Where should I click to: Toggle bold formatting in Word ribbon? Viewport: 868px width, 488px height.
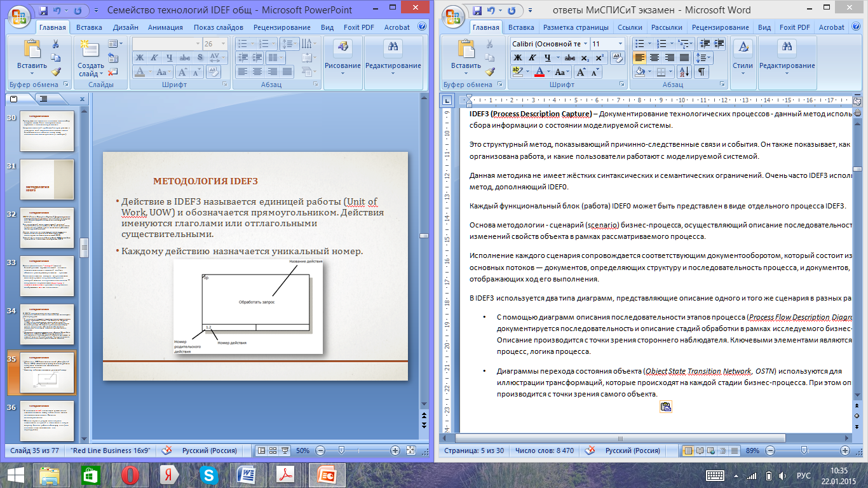coord(518,58)
